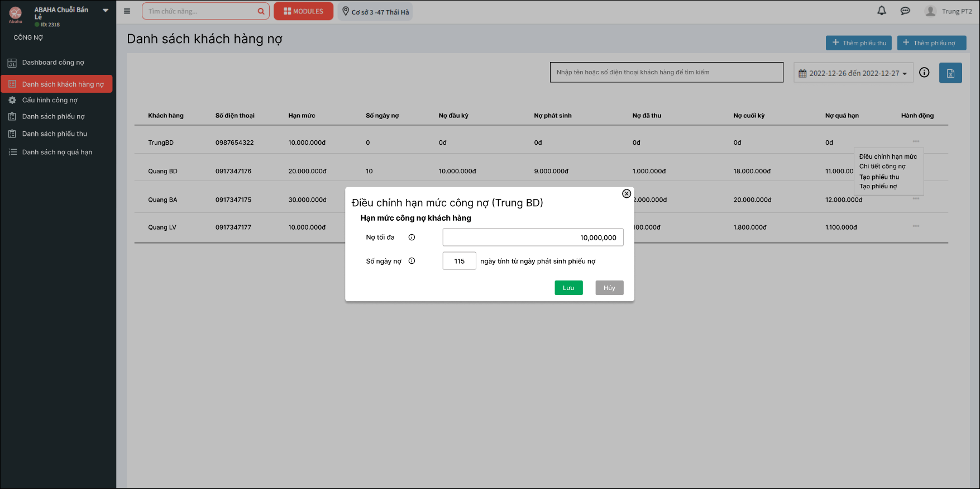Open the Cơ sở 3 -47 Thái Hà selector
This screenshot has width=980, height=489.
[375, 12]
